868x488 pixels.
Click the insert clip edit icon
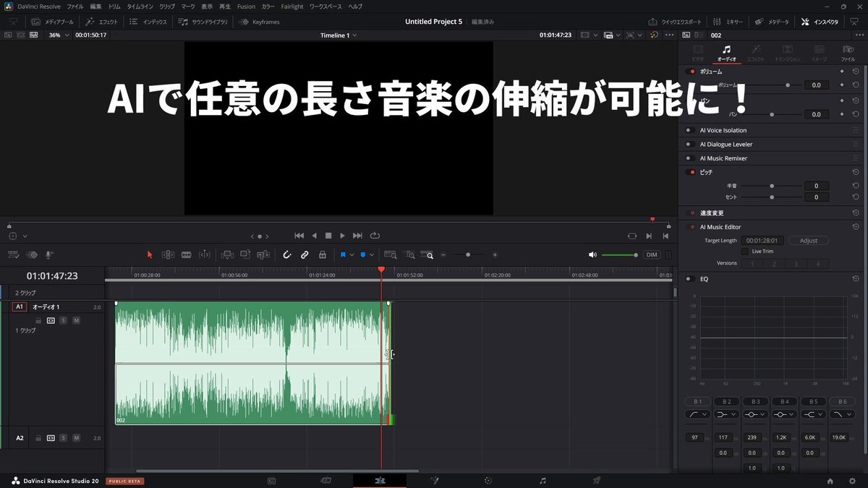click(x=227, y=254)
